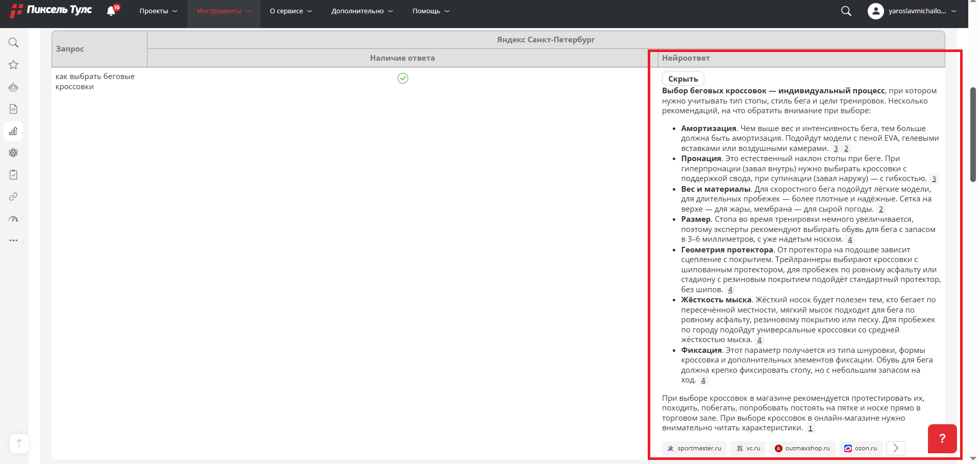The width and height of the screenshot is (980, 464).
Task: Expand the О сервисе dropdown
Action: click(x=290, y=11)
